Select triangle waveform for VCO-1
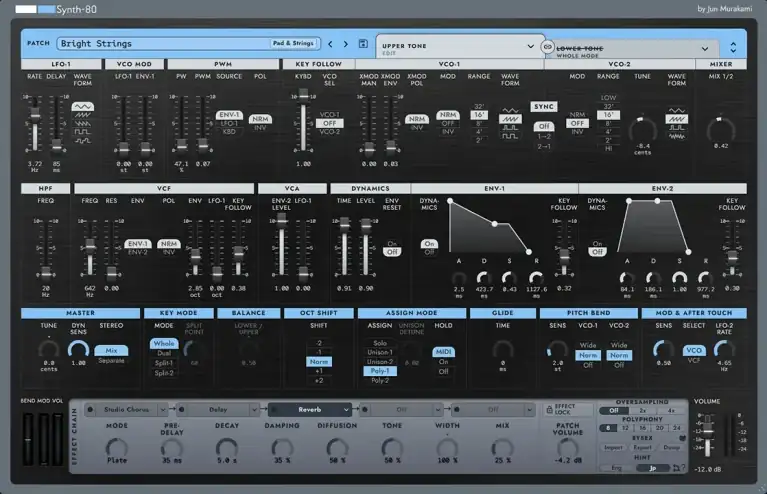Viewport: 767px width, 494px height. (510, 111)
